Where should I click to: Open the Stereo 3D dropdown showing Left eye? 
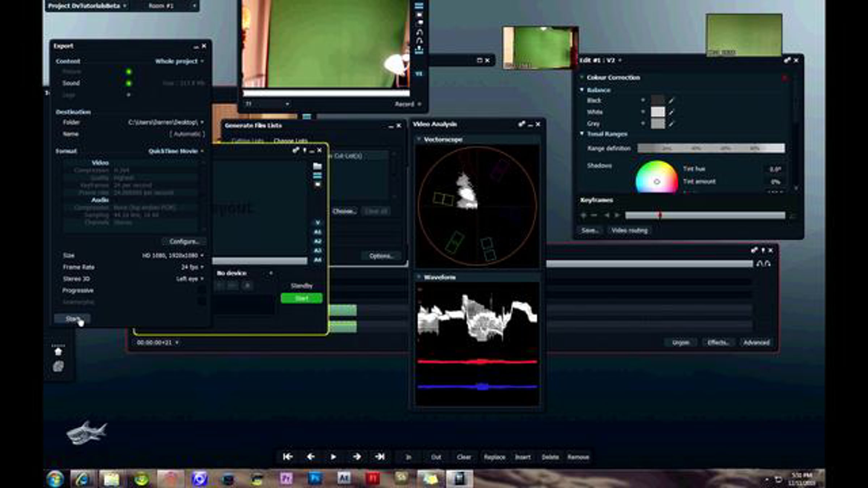click(x=190, y=279)
